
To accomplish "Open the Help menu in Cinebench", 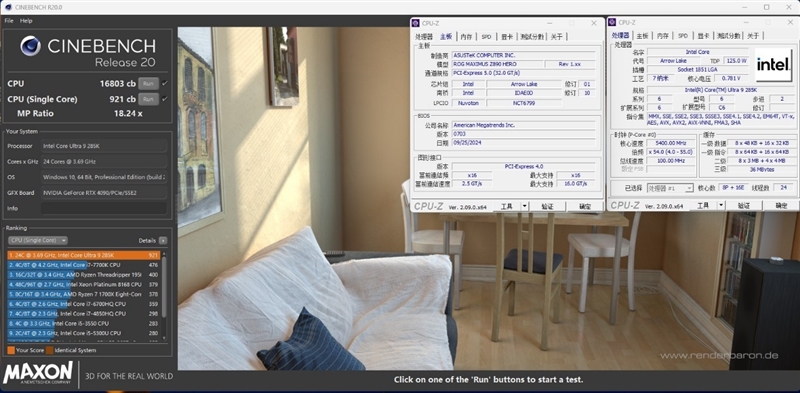I will click(x=26, y=21).
